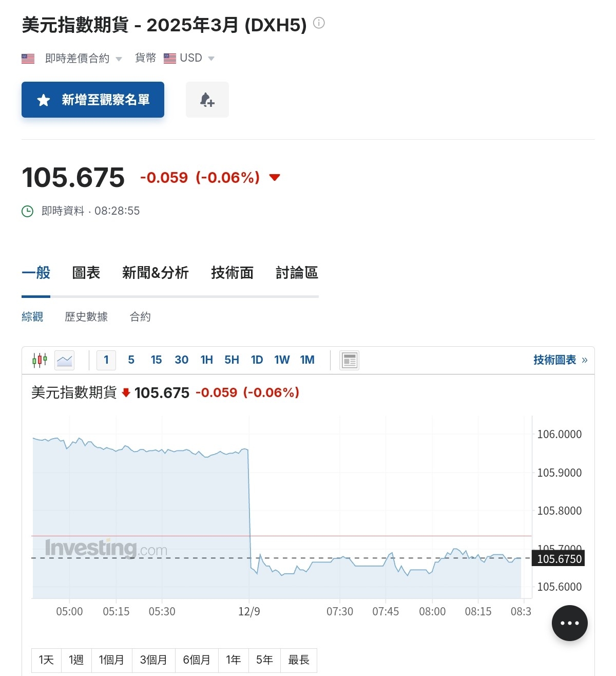Open the chart news panel icon
This screenshot has height=676, width=616.
click(x=349, y=360)
